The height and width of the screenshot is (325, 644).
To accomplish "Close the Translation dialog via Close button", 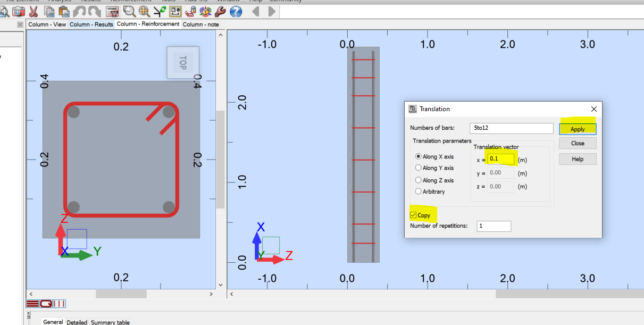I will pyautogui.click(x=578, y=143).
